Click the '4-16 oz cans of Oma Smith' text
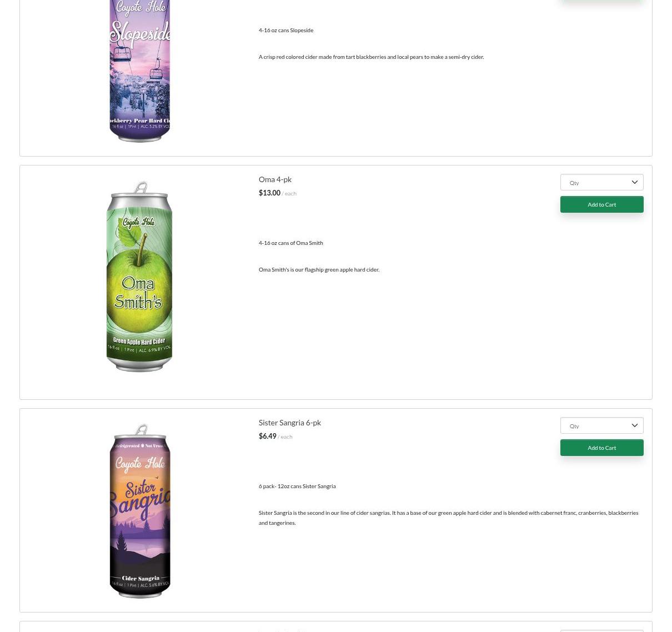The image size is (672, 632). (290, 243)
